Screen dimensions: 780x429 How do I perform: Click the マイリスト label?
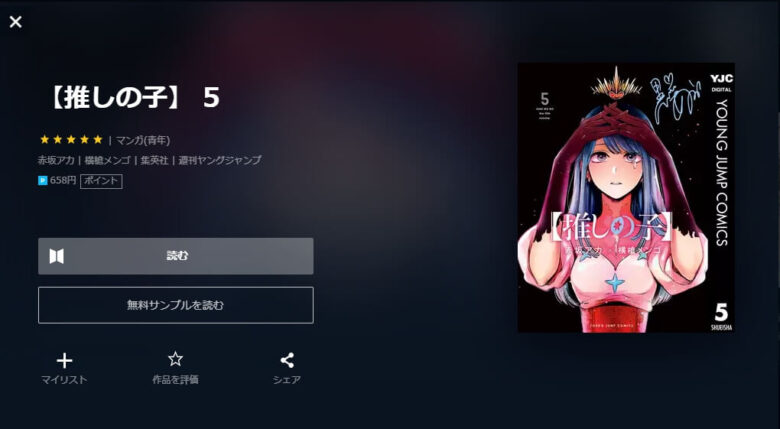64,380
